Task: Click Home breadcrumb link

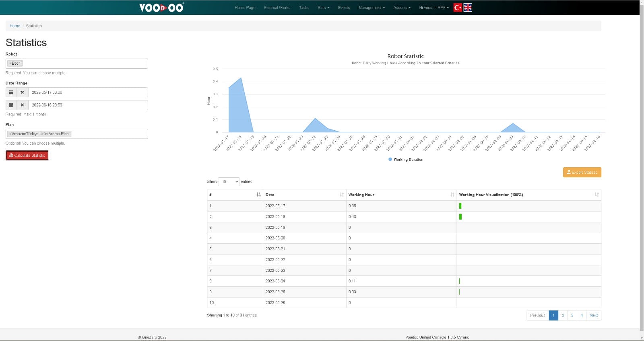Action: pyautogui.click(x=15, y=26)
